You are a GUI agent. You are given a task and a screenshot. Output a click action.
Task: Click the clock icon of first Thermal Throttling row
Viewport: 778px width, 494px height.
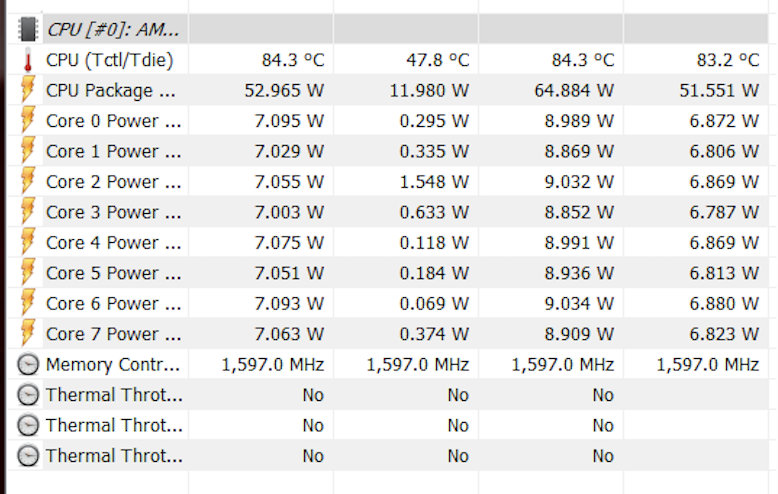(28, 395)
